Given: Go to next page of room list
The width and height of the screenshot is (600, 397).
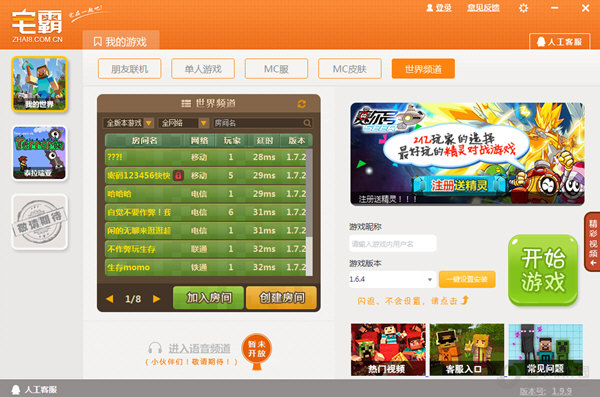Looking at the screenshot, I should [x=156, y=299].
